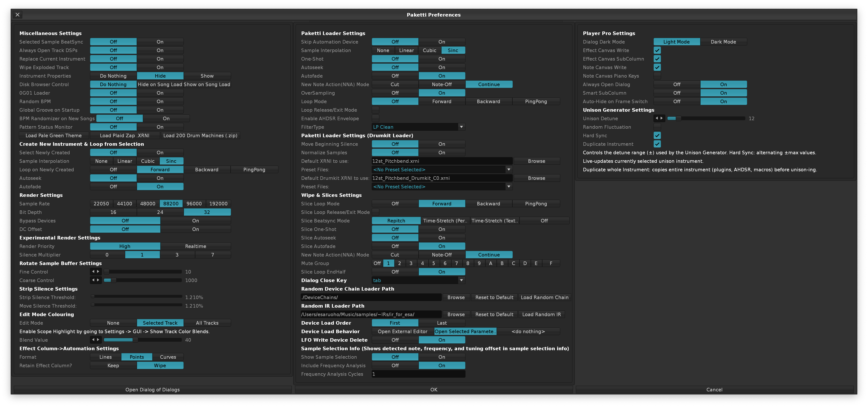This screenshot has height=407, width=868.
Task: Turn LFO Write Device Delete Off
Action: pyautogui.click(x=395, y=340)
